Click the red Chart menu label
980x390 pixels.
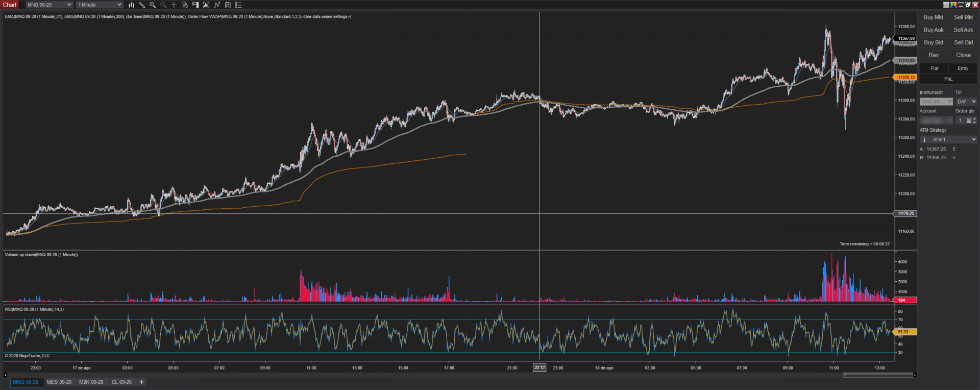tap(10, 5)
